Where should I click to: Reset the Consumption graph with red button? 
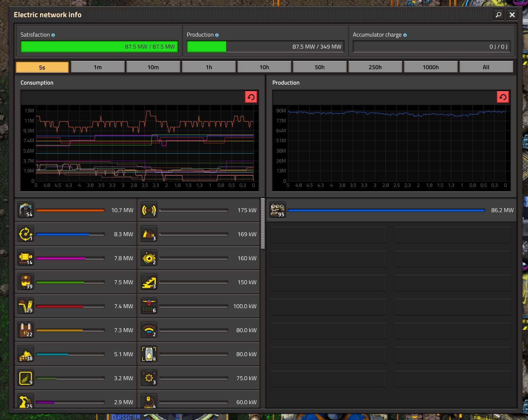tap(251, 97)
